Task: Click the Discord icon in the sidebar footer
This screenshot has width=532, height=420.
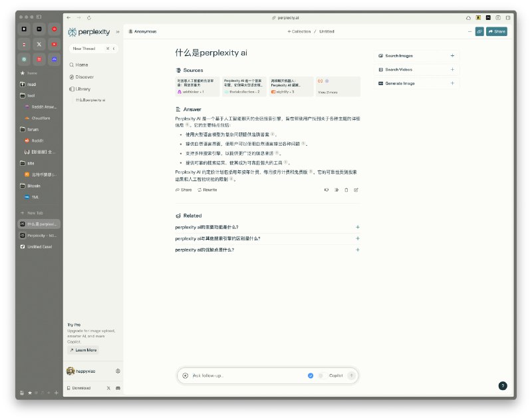Action: (118, 387)
